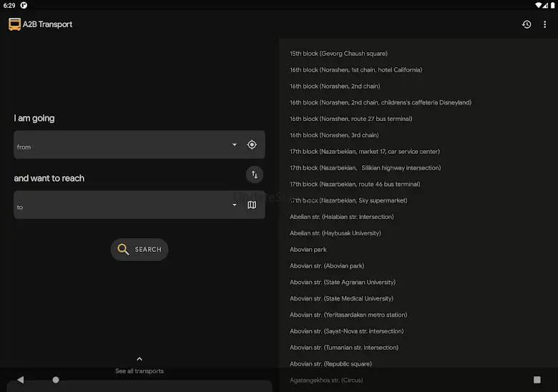Swap from and to with arrows icon
This screenshot has height=392, width=558.
(x=254, y=175)
